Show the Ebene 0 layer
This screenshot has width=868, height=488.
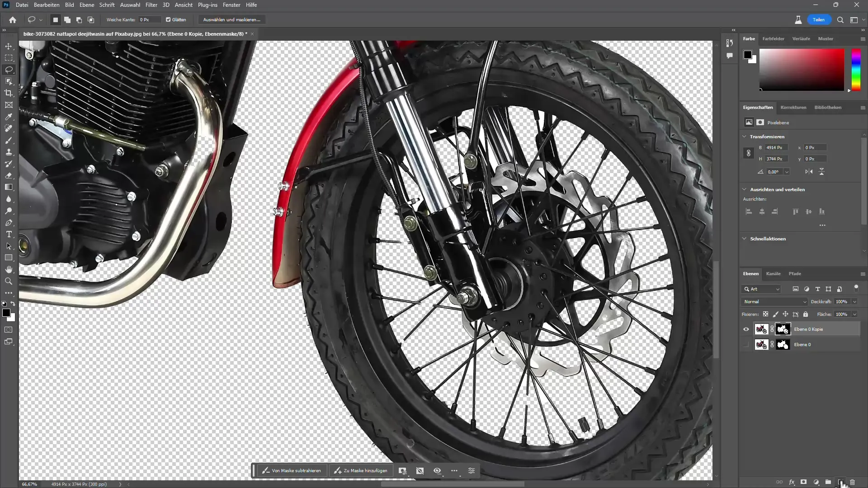coord(746,345)
